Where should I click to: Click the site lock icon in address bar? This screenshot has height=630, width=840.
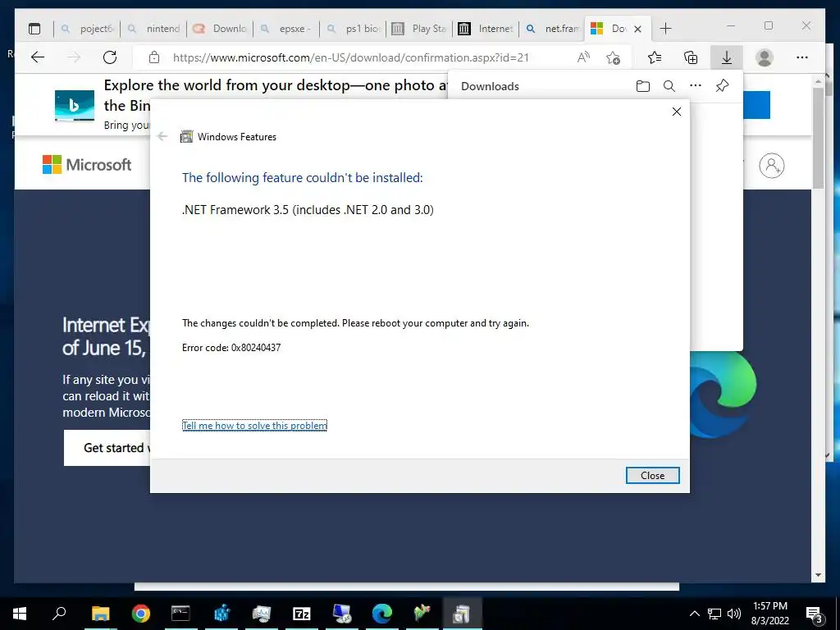(154, 57)
